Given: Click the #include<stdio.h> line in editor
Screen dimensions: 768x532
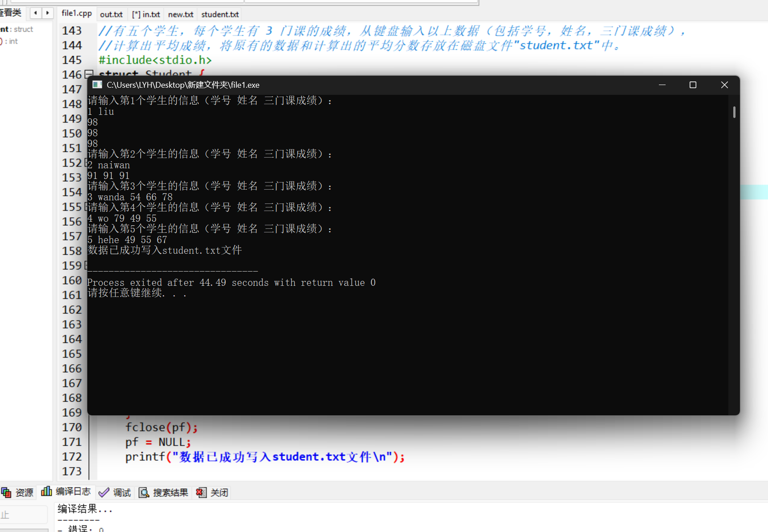Looking at the screenshot, I should click(x=155, y=60).
